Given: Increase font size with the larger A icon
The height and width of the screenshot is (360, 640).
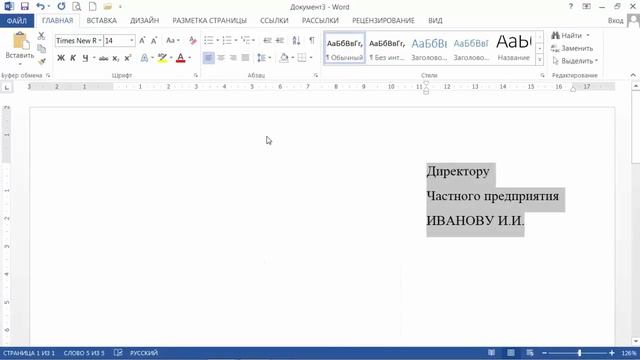Looking at the screenshot, I should [x=142, y=40].
